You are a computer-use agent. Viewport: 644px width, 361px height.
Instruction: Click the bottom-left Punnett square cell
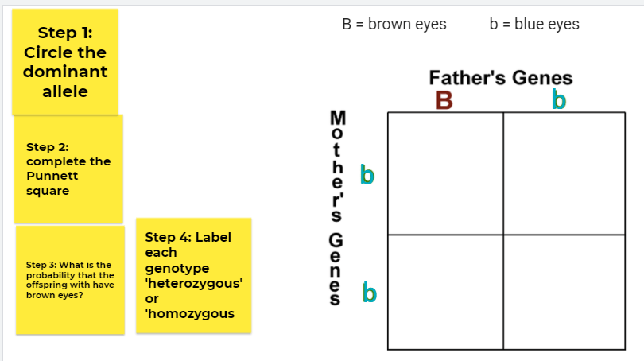tap(445, 292)
